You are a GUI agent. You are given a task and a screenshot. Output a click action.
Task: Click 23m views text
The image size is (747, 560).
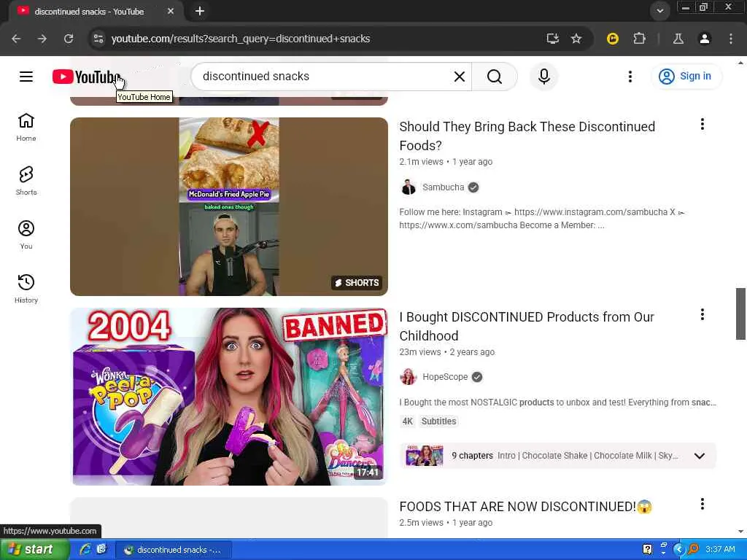(420, 352)
